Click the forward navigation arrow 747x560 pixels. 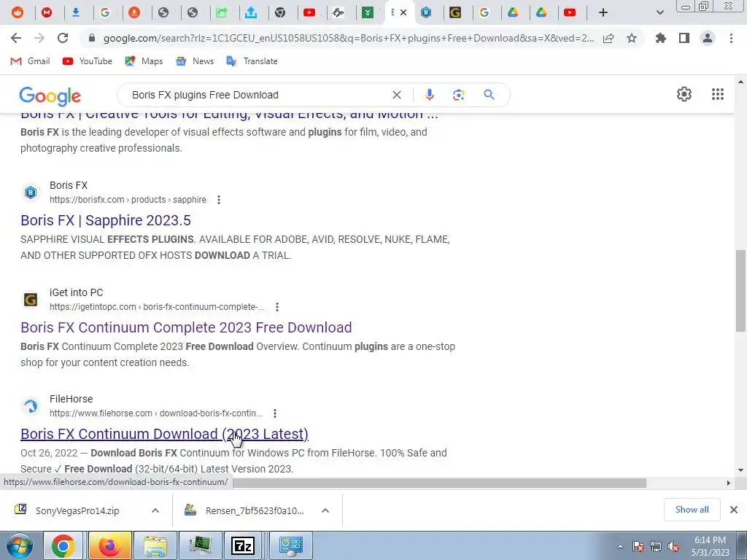click(x=39, y=38)
